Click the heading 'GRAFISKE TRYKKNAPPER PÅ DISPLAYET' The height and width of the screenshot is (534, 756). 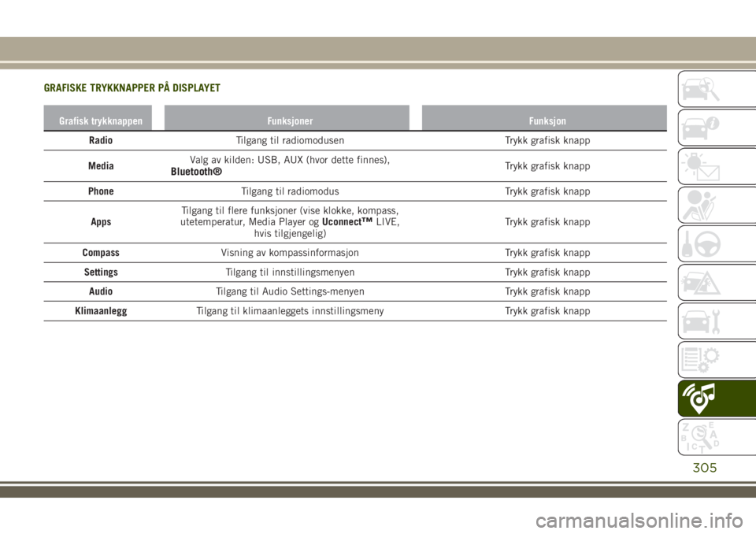tap(132, 87)
